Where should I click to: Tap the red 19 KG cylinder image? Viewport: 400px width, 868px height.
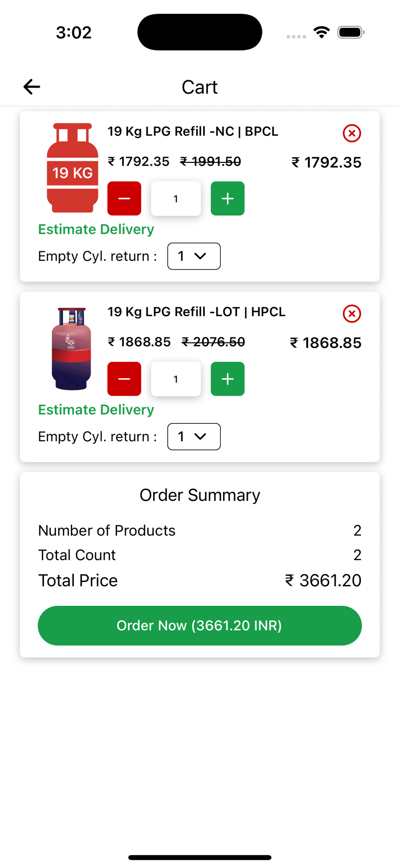coord(72,168)
